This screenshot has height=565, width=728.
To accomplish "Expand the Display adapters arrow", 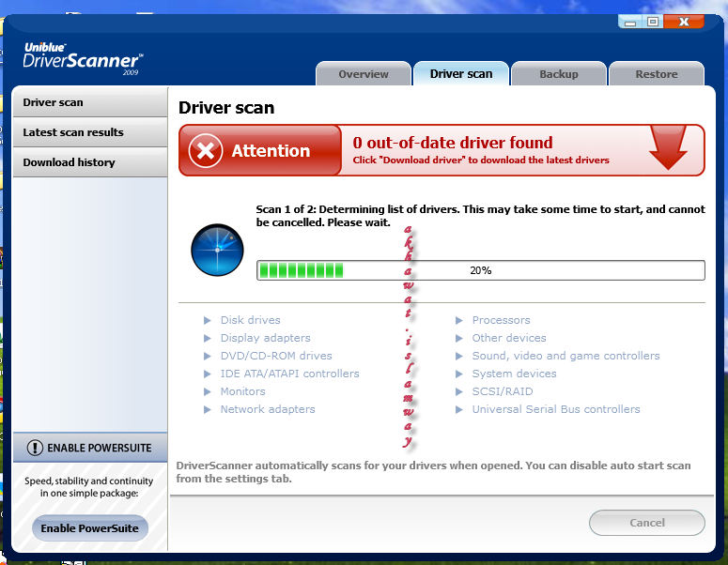I will pyautogui.click(x=207, y=338).
